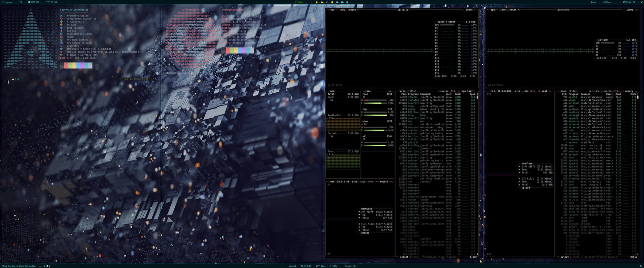
Task: Open the Programs menu in the top bar
Action: click(x=7, y=2)
